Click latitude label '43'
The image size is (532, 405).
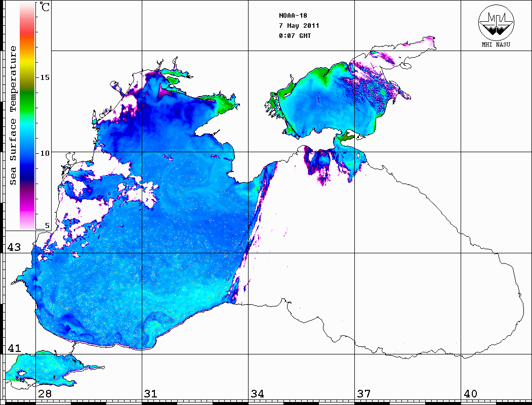coord(14,247)
